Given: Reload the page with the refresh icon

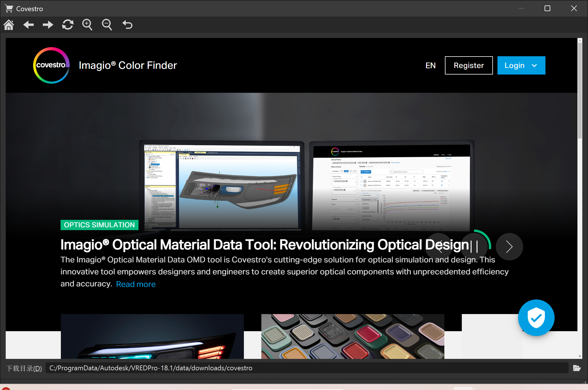Looking at the screenshot, I should click(x=68, y=25).
